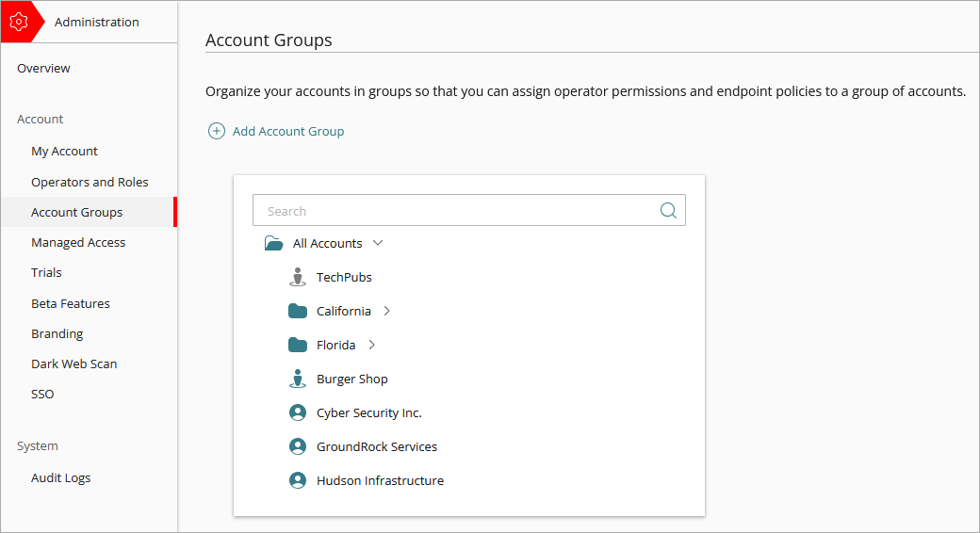980x533 pixels.
Task: Click the TechPubs account icon
Action: tap(298, 277)
